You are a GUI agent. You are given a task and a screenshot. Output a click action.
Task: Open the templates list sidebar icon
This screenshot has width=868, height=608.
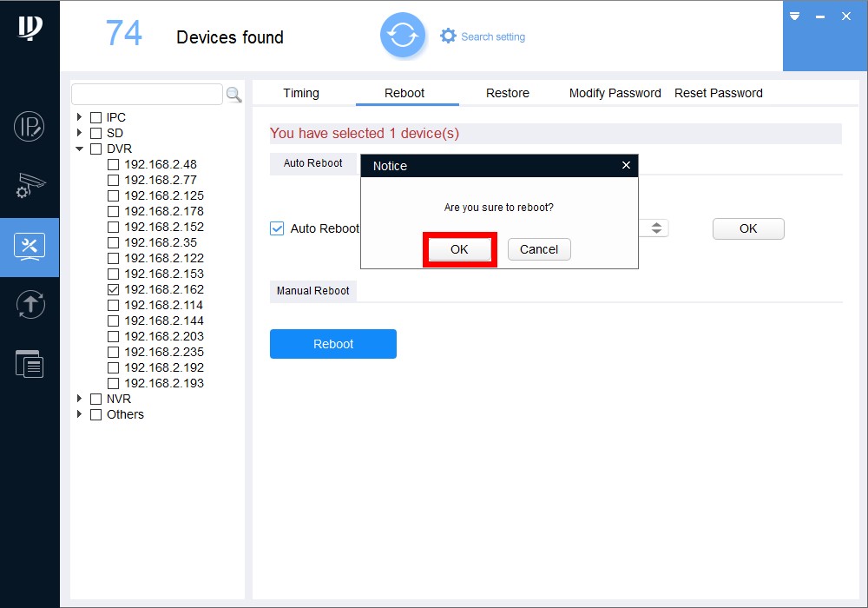30,364
